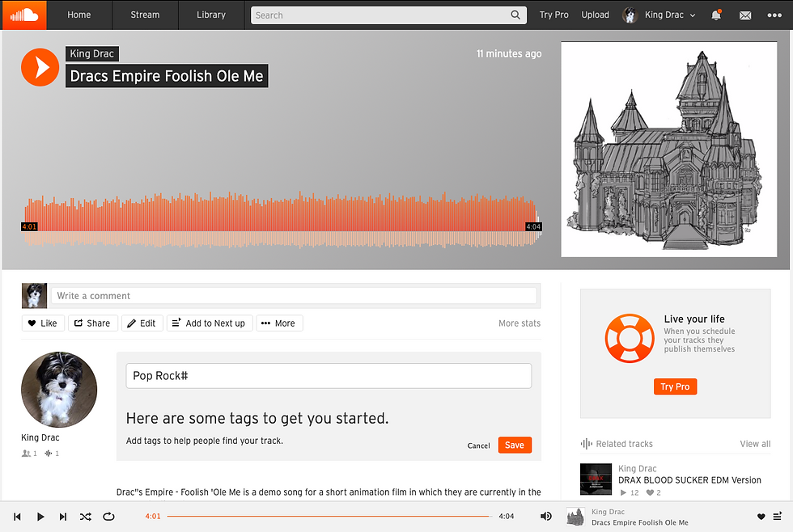Open More stats
This screenshot has width=793, height=532.
coord(519,323)
